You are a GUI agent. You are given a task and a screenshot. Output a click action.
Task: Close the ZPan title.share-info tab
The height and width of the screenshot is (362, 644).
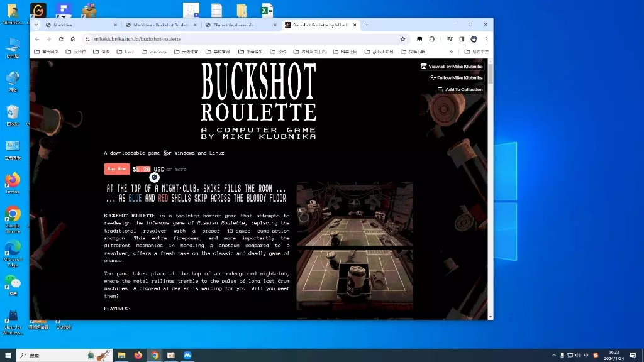point(275,25)
